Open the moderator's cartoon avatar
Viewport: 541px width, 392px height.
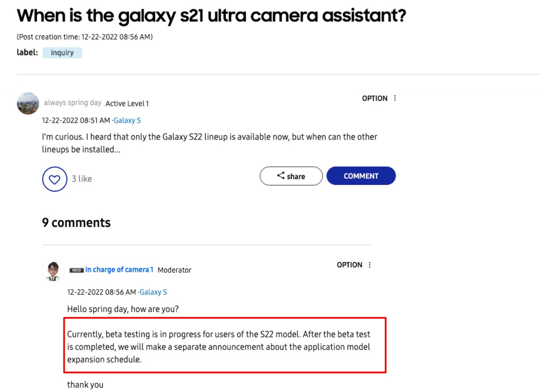(53, 270)
